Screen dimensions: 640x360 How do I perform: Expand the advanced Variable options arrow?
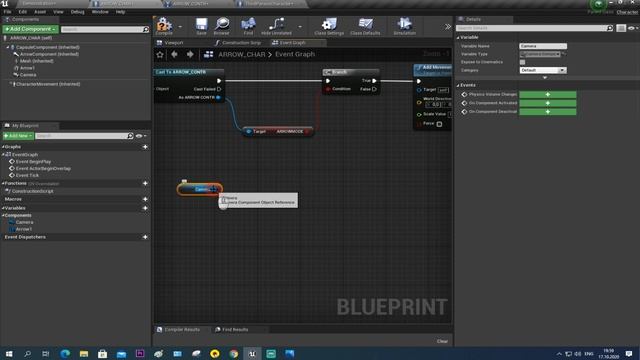pos(545,78)
